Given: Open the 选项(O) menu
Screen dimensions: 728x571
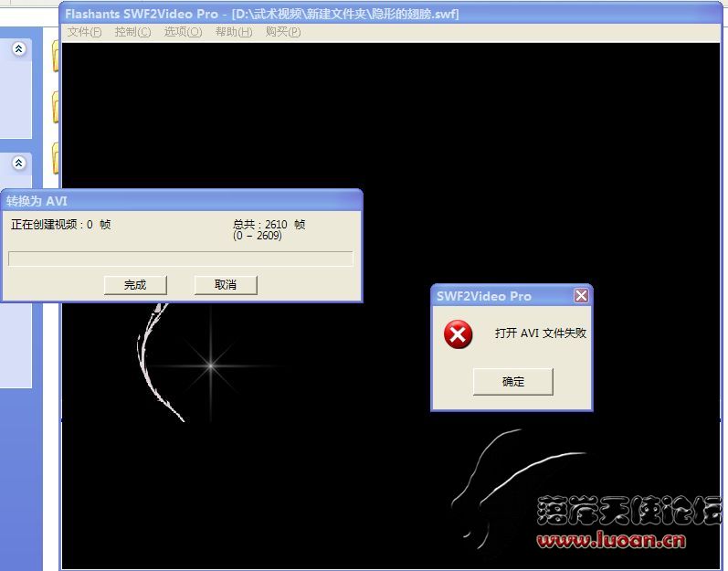Looking at the screenshot, I should click(x=183, y=32).
